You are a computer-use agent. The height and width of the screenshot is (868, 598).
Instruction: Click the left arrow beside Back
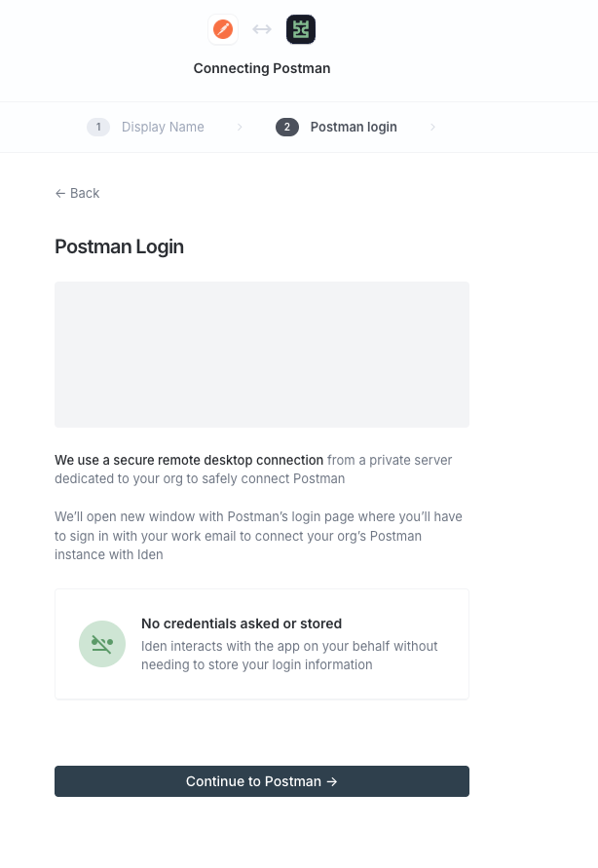[60, 193]
